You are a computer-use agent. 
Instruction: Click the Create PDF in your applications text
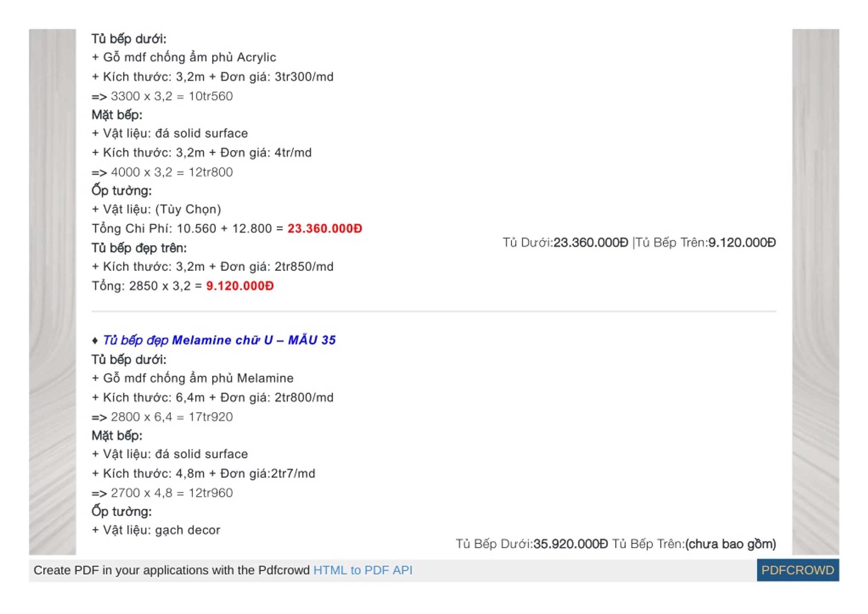click(172, 570)
